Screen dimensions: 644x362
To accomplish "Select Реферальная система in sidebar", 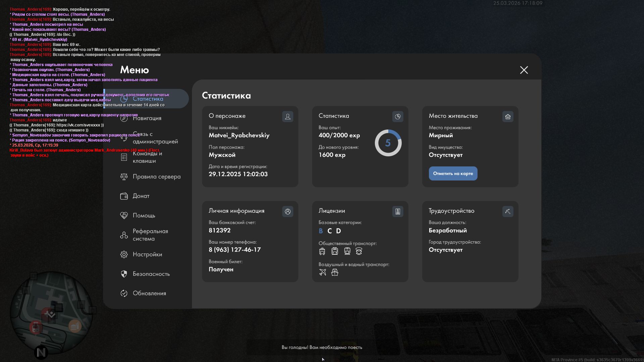I will [150, 235].
